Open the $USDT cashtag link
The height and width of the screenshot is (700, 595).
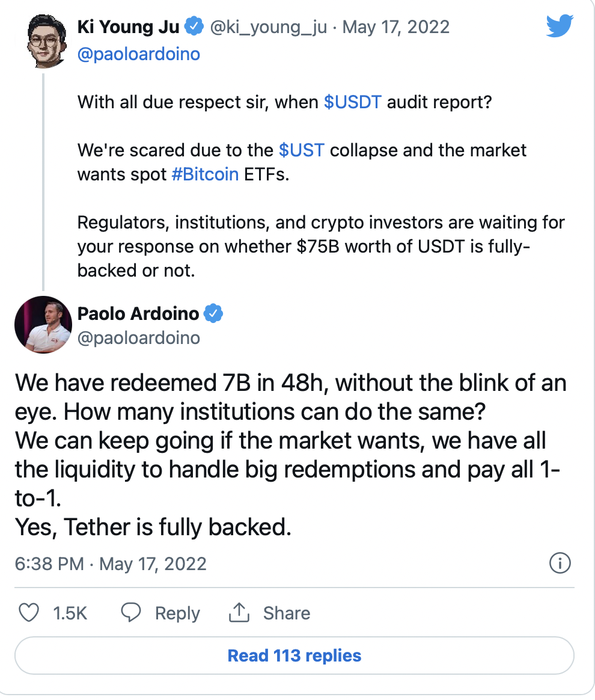point(352,102)
